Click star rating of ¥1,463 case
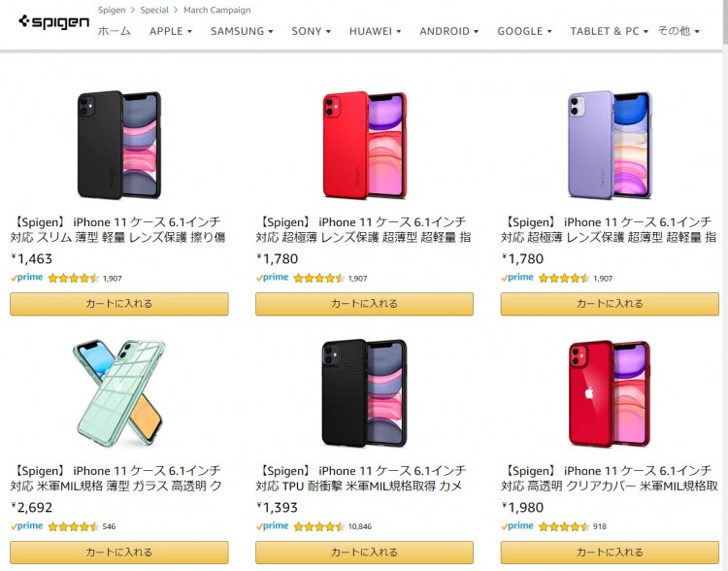The height and width of the screenshot is (571, 728). [74, 279]
